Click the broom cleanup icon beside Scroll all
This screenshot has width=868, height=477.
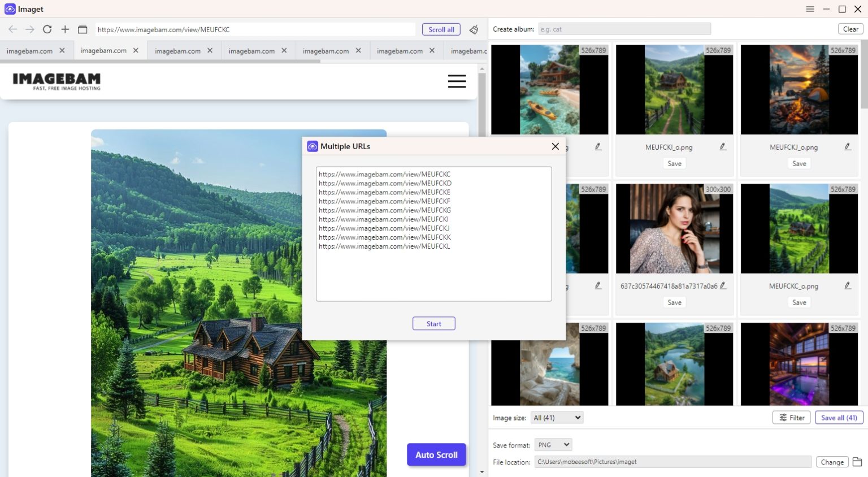(x=474, y=29)
